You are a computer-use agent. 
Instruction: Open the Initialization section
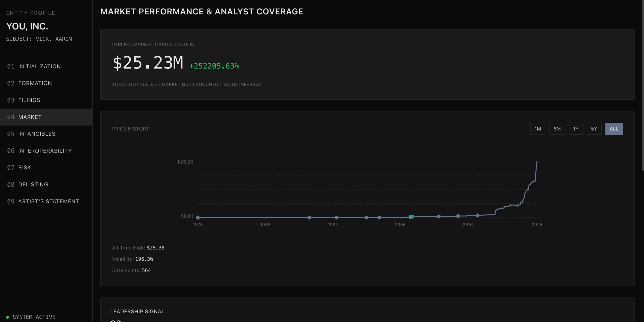(x=39, y=67)
